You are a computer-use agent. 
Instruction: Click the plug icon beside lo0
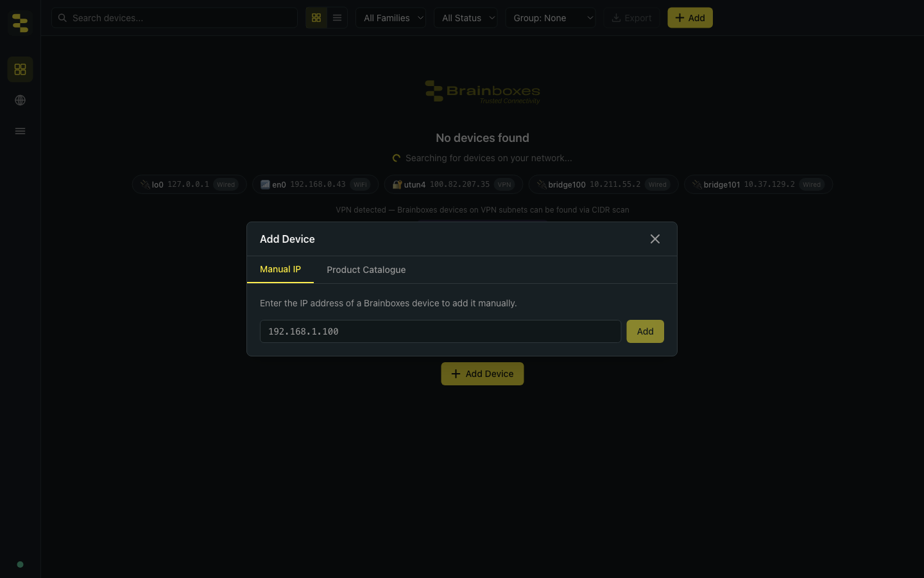[145, 184]
